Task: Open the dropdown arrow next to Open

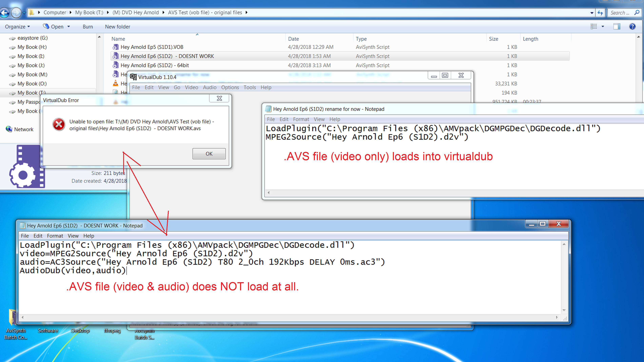Action: (x=68, y=27)
